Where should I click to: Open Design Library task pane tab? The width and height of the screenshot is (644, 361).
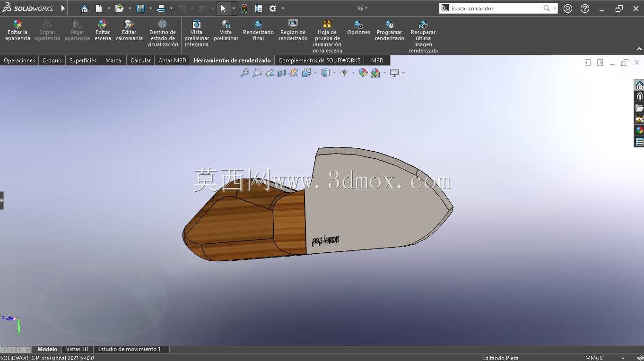tap(639, 96)
